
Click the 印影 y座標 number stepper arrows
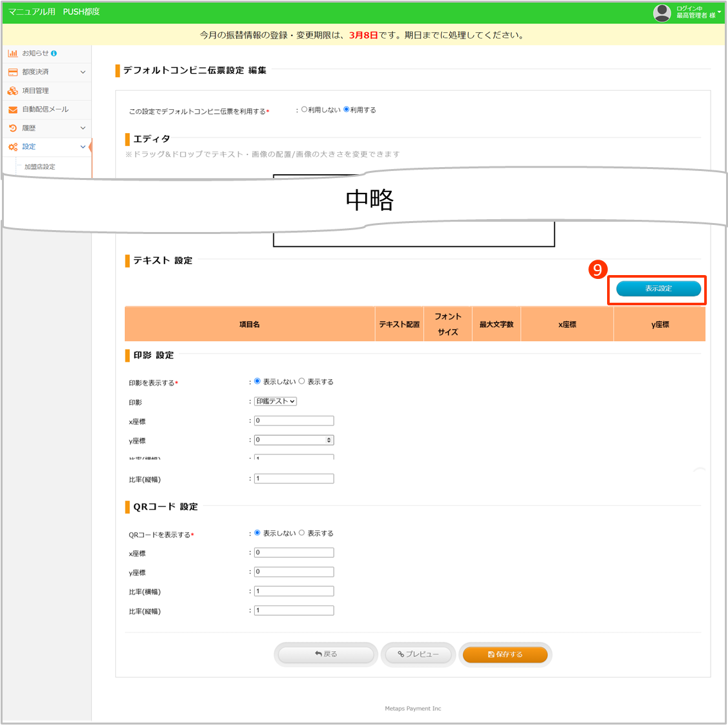point(329,440)
